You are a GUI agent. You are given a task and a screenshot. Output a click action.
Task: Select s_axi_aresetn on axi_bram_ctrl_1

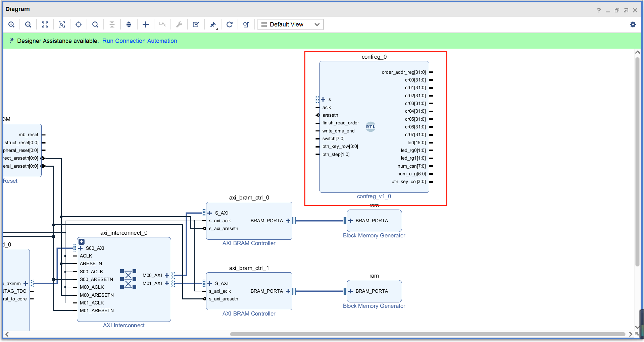point(224,299)
